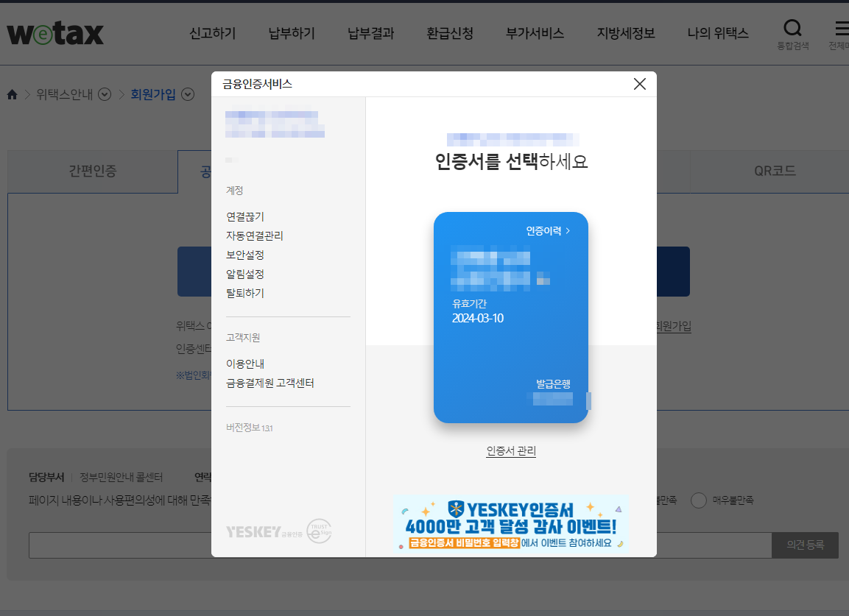Click the YESKEY event banner at the bottom

(510, 523)
